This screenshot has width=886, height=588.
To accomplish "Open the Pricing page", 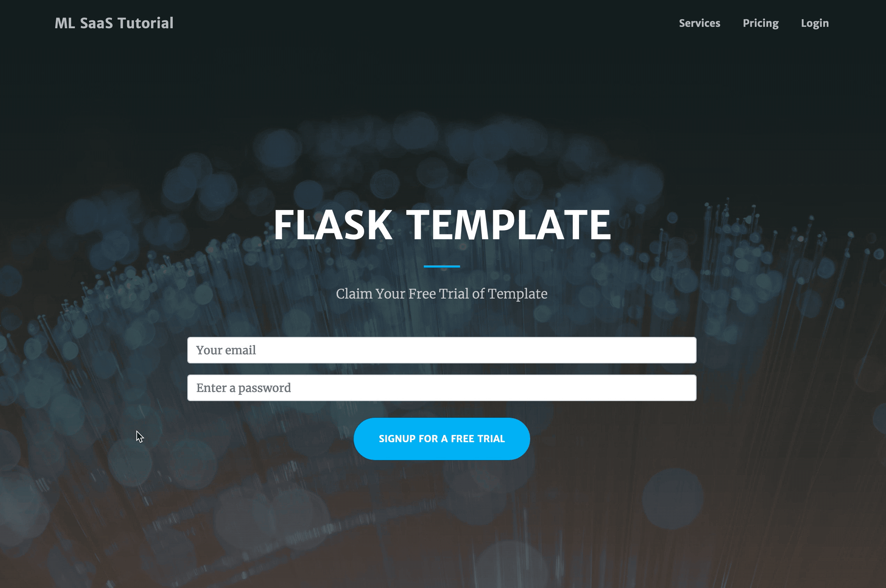I will [x=761, y=23].
